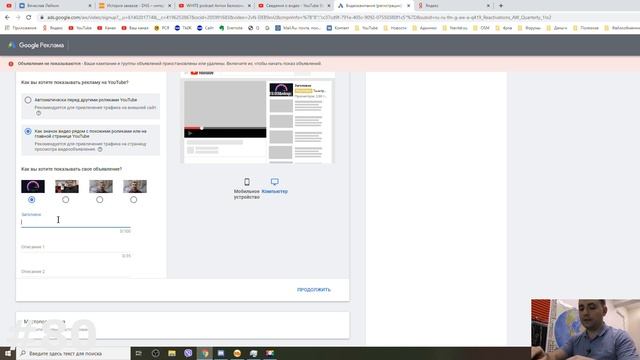640x360 pixels.
Task: Open help icon under video discovery description
Action: (100, 149)
